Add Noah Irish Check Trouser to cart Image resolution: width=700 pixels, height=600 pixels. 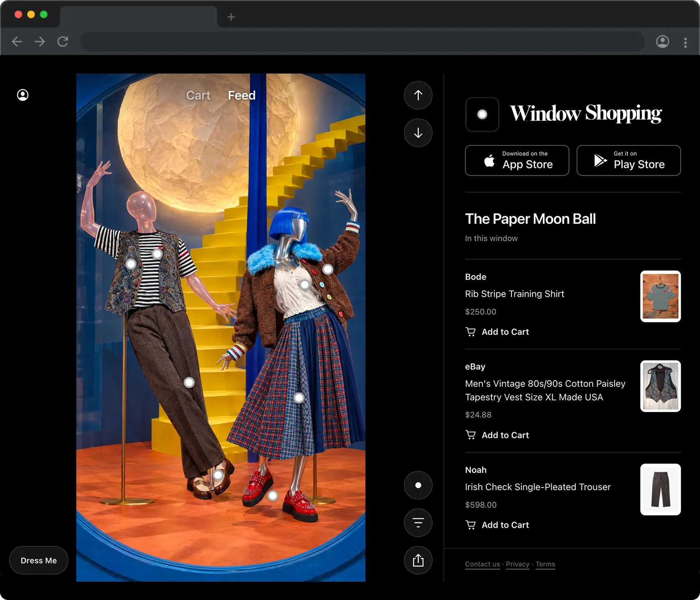[497, 525]
